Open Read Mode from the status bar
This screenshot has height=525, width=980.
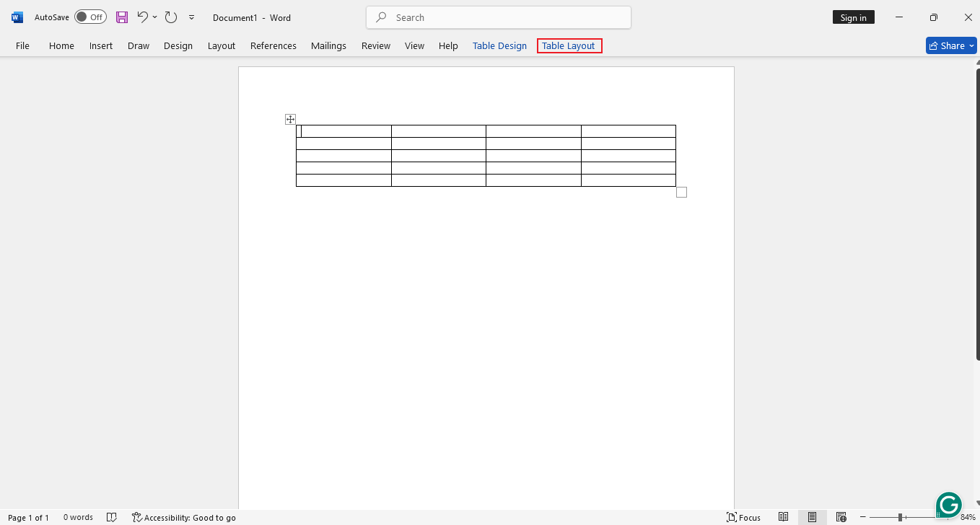(783, 517)
